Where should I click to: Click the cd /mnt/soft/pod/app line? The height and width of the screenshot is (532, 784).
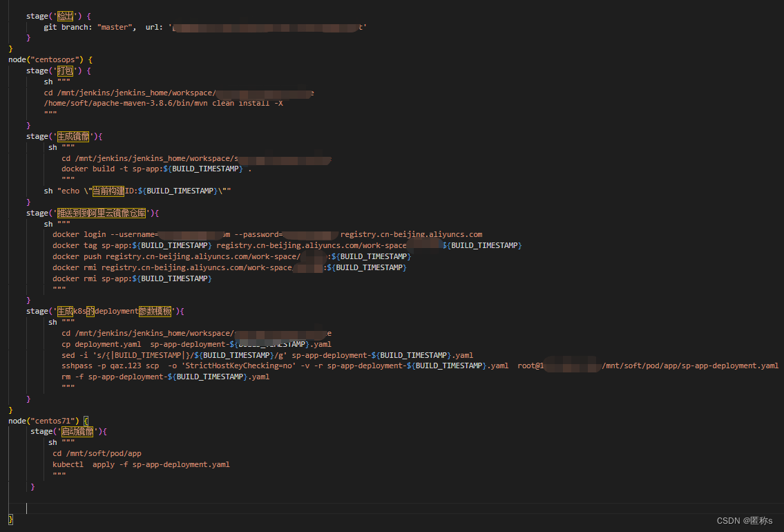coord(97,453)
